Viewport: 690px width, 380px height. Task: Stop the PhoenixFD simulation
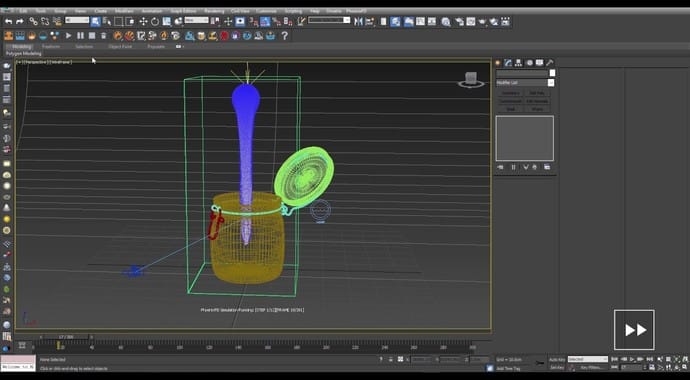point(92,36)
